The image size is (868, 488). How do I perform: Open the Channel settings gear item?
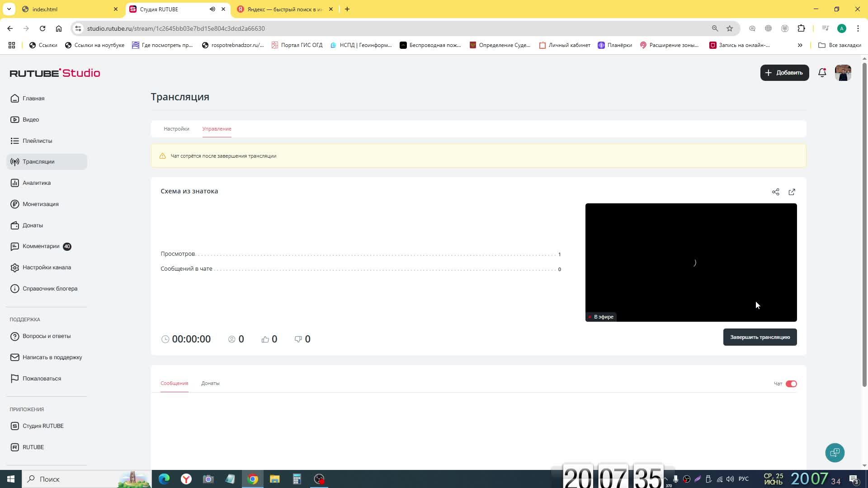(46, 267)
